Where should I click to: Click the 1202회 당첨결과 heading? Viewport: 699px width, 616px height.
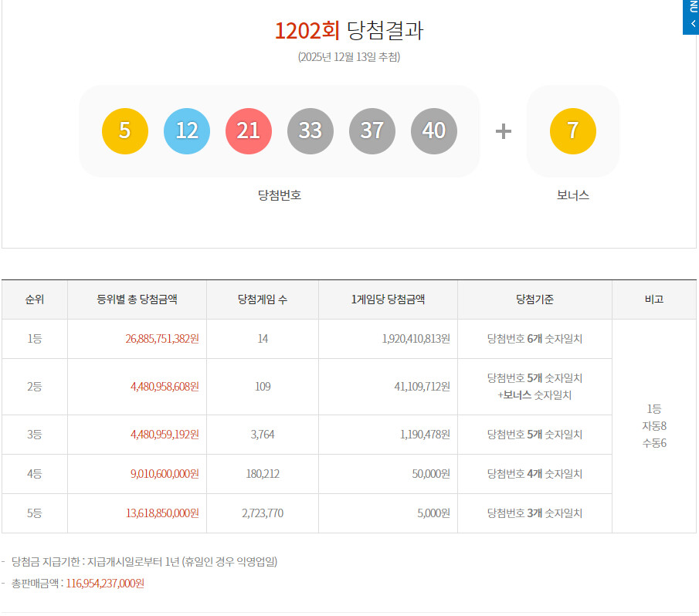[x=349, y=31]
